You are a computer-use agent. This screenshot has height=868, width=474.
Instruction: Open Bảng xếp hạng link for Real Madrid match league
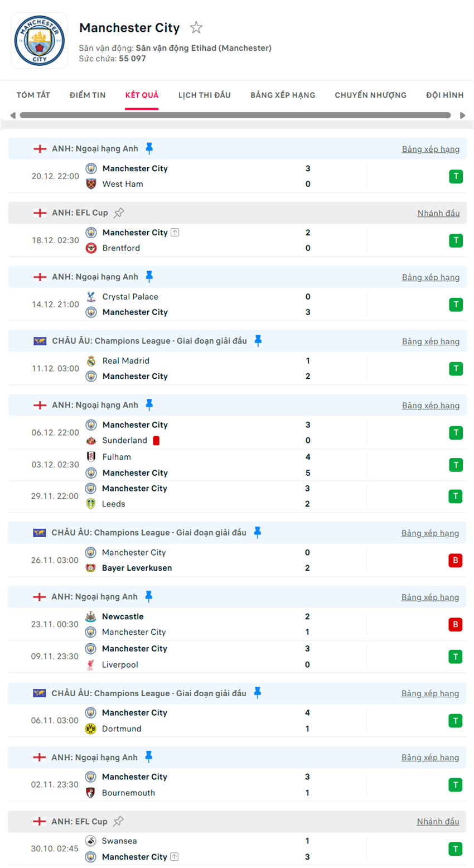pos(431,341)
